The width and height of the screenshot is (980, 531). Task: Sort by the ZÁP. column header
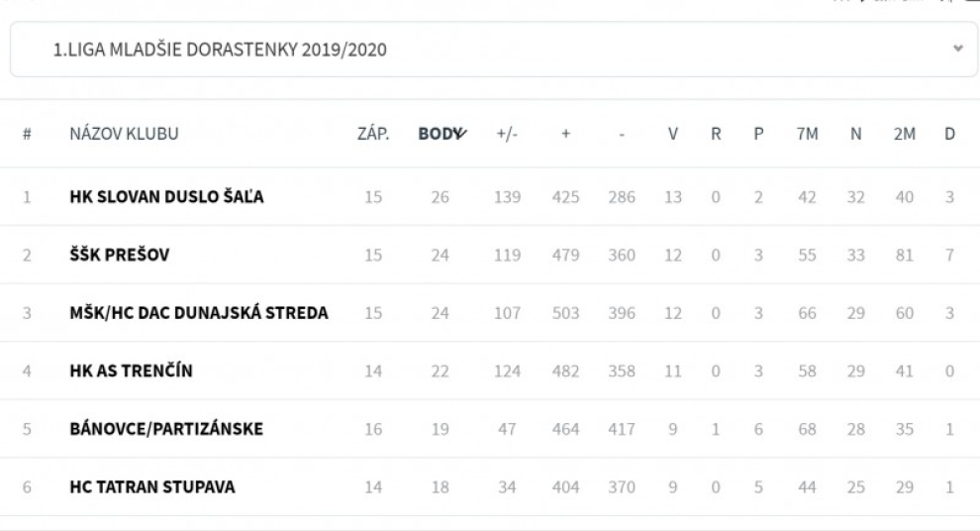pyautogui.click(x=372, y=135)
